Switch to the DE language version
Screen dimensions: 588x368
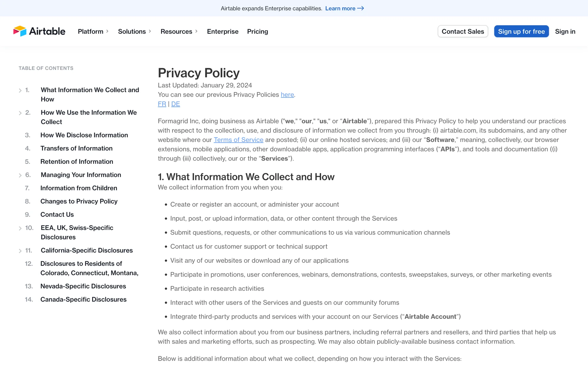click(175, 104)
